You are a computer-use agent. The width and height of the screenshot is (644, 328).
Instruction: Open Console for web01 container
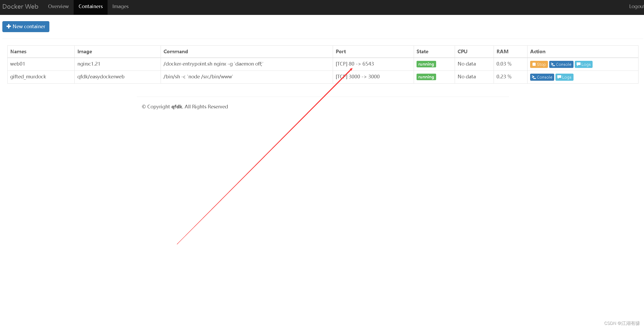[x=562, y=64]
